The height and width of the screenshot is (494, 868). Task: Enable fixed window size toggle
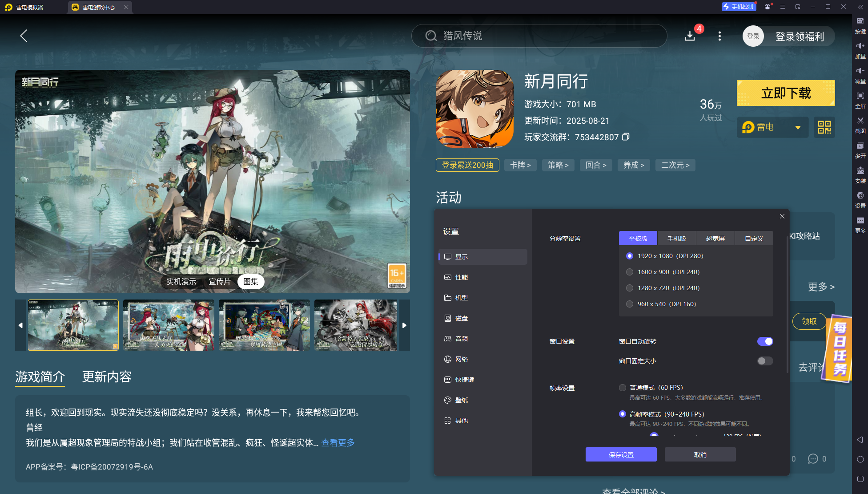[765, 361]
